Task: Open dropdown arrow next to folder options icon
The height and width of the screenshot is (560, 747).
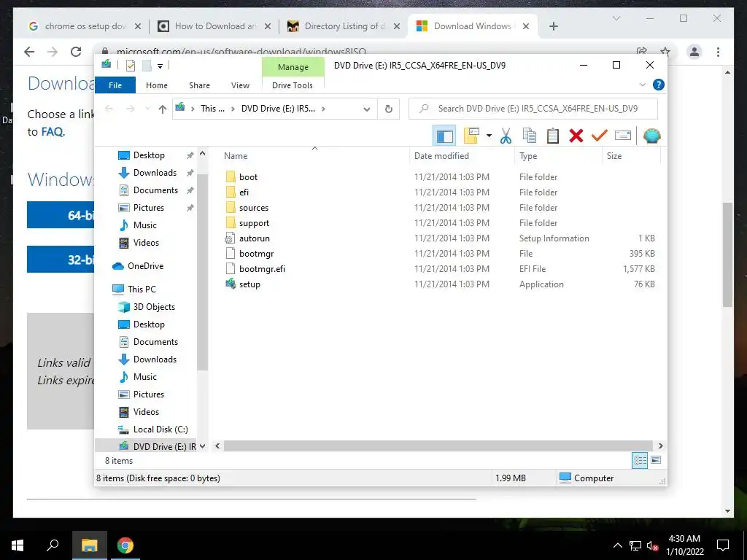Action: pyautogui.click(x=489, y=136)
